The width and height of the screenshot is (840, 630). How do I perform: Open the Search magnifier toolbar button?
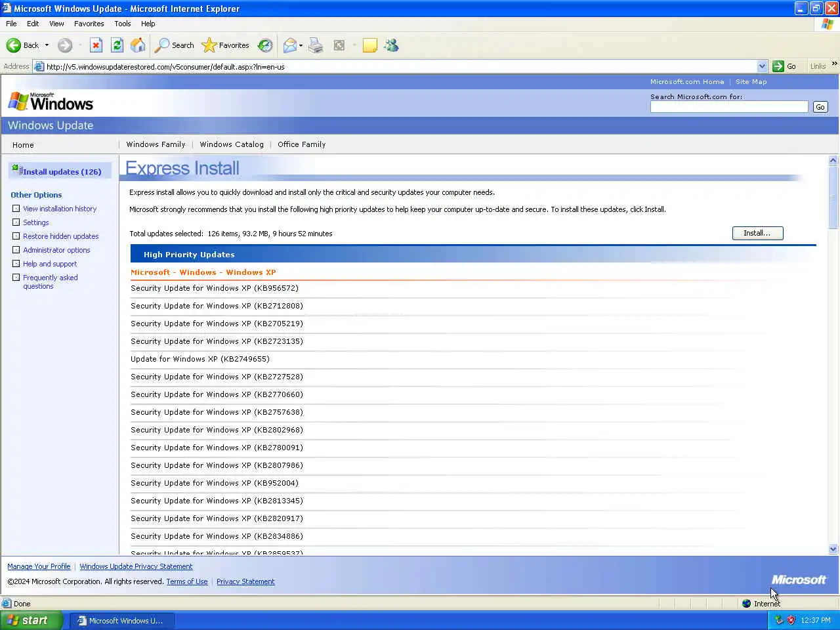point(175,45)
